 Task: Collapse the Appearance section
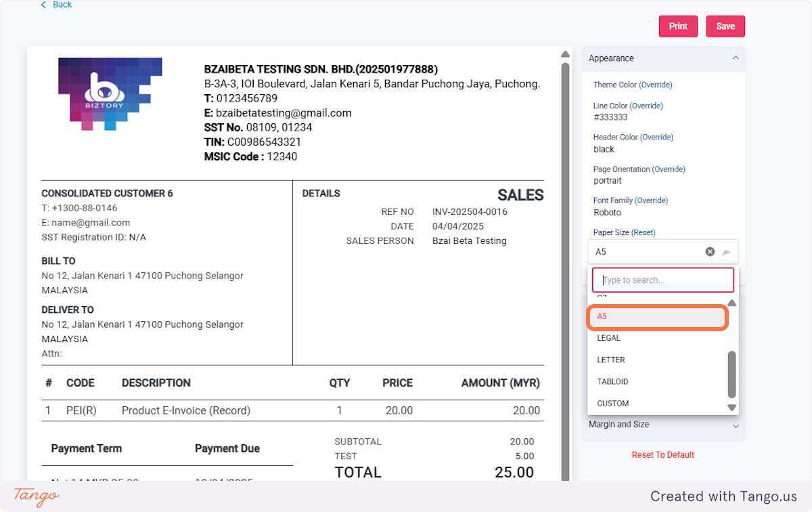coord(736,58)
